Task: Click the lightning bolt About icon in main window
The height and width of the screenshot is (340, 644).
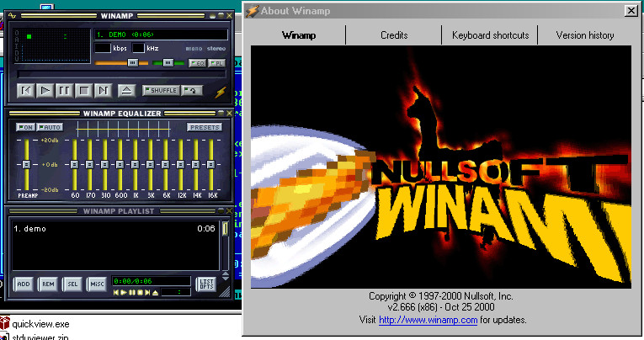Action: coord(221,92)
